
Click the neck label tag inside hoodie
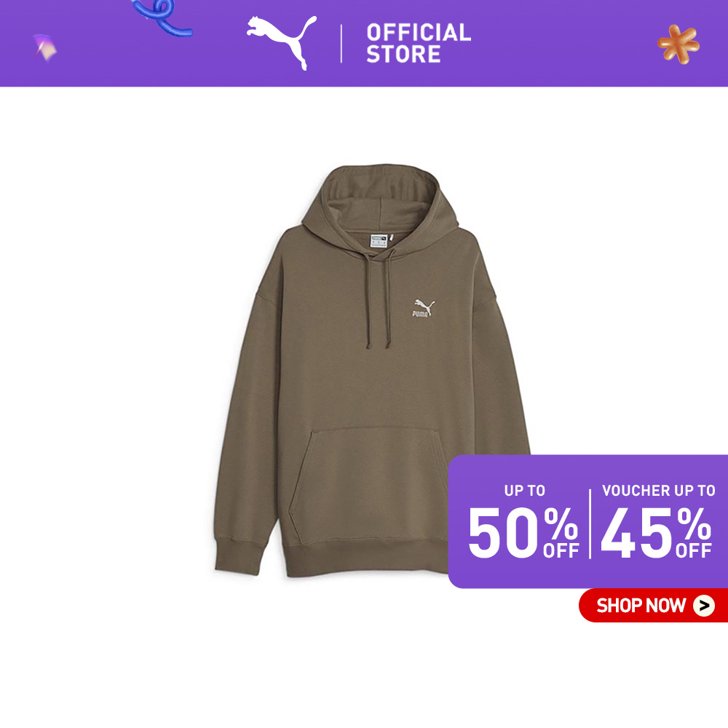[379, 241]
